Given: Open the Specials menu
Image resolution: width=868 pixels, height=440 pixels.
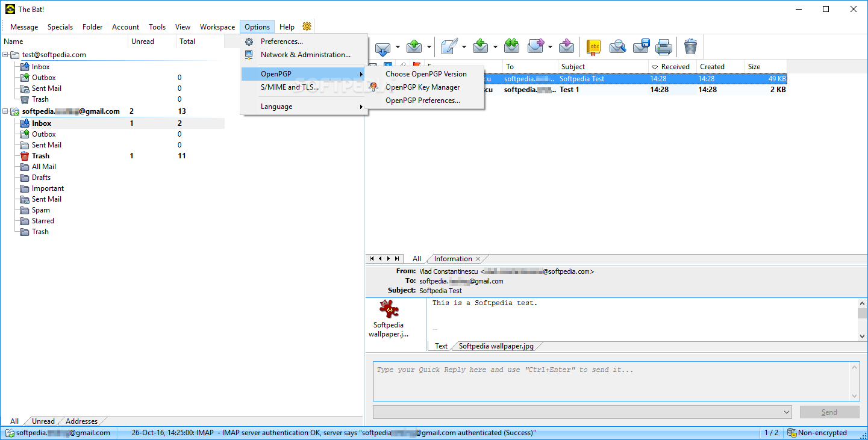Looking at the screenshot, I should point(60,27).
